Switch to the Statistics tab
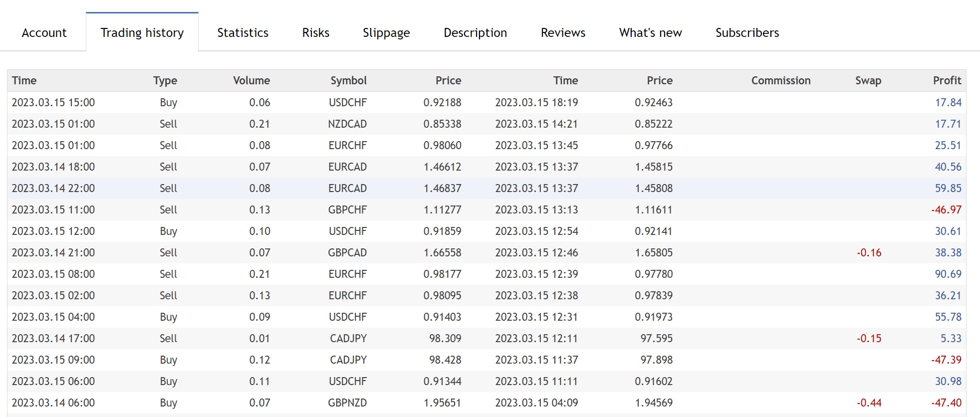 [x=243, y=33]
